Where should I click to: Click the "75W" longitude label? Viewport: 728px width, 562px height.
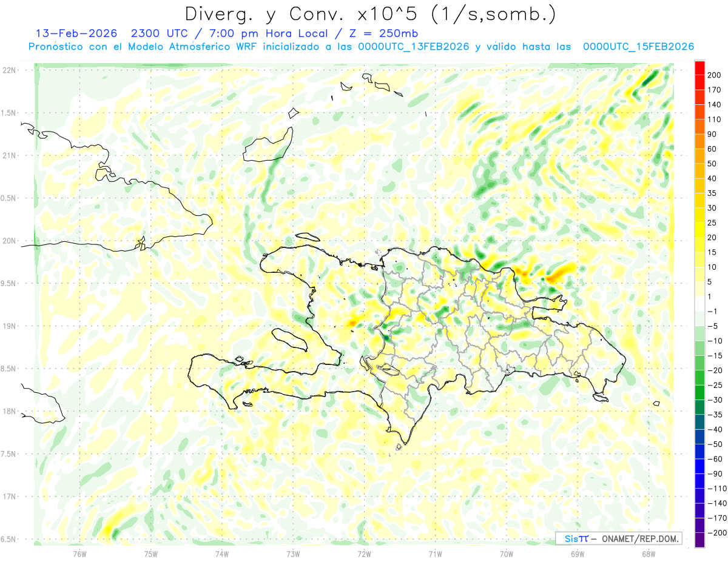(x=150, y=553)
